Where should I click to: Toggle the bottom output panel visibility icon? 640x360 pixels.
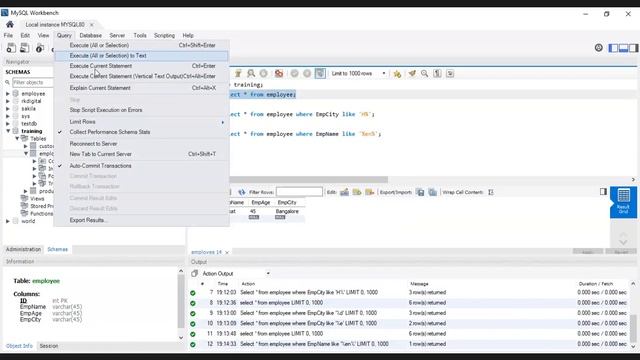tap(623, 48)
